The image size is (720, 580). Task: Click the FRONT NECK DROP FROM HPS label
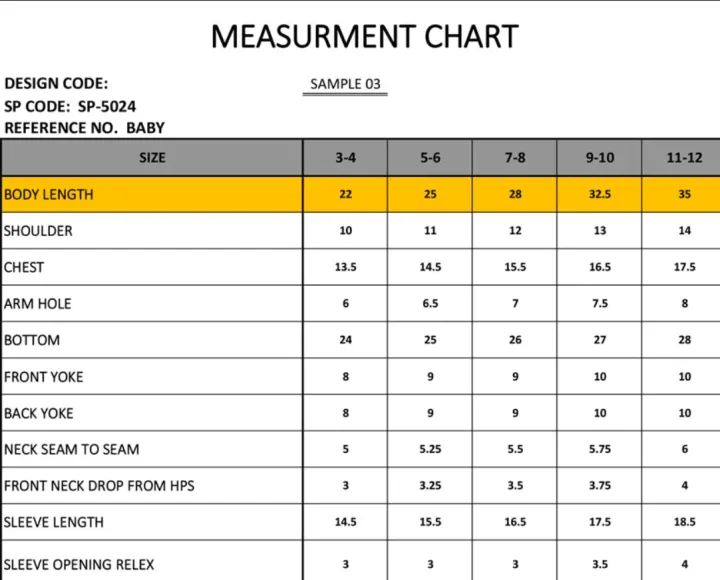(99, 486)
